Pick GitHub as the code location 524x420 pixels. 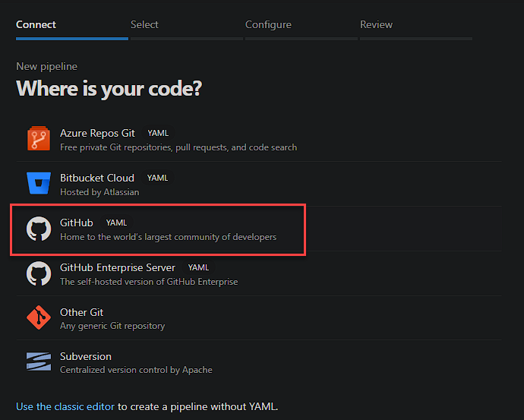[x=77, y=223]
